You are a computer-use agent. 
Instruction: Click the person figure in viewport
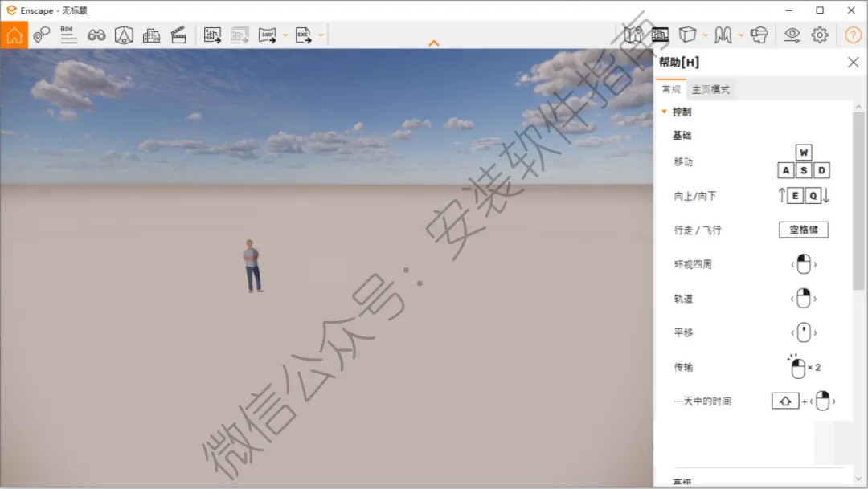(252, 266)
